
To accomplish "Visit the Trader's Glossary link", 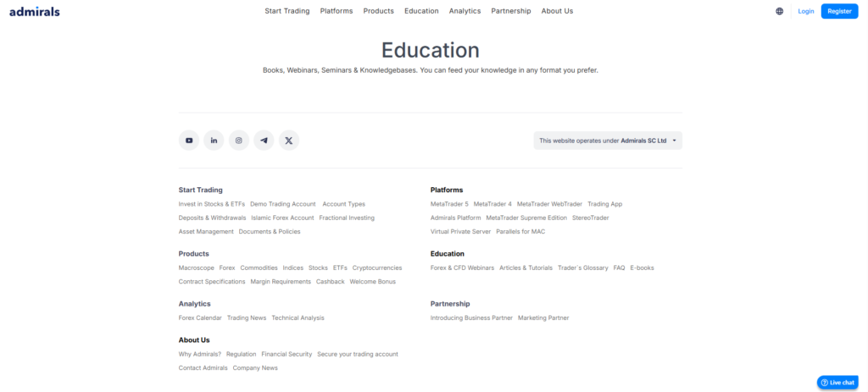I will [x=582, y=268].
